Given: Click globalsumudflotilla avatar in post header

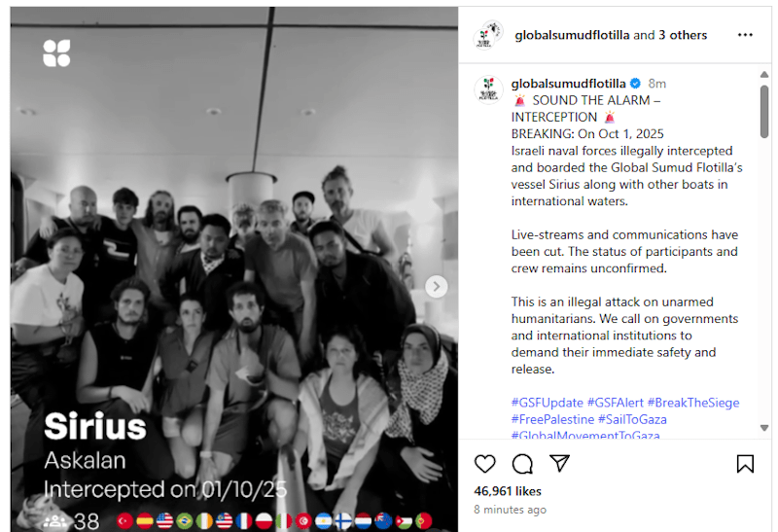Looking at the screenshot, I should pyautogui.click(x=488, y=35).
